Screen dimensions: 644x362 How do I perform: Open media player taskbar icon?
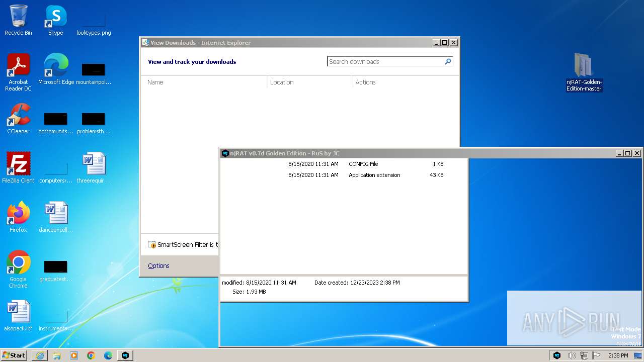click(x=74, y=355)
